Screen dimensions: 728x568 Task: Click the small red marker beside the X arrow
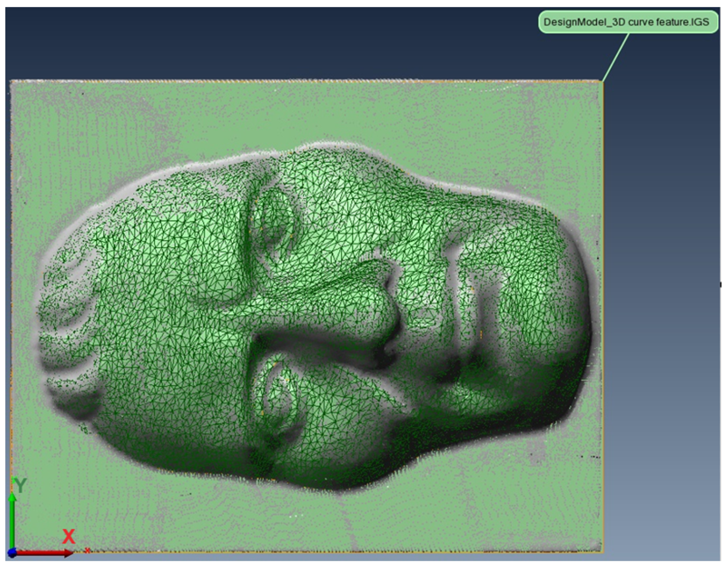pyautogui.click(x=87, y=550)
